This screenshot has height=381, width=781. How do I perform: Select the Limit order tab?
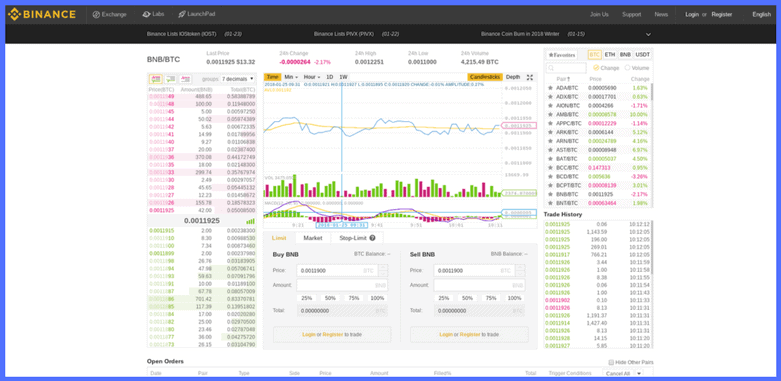279,238
